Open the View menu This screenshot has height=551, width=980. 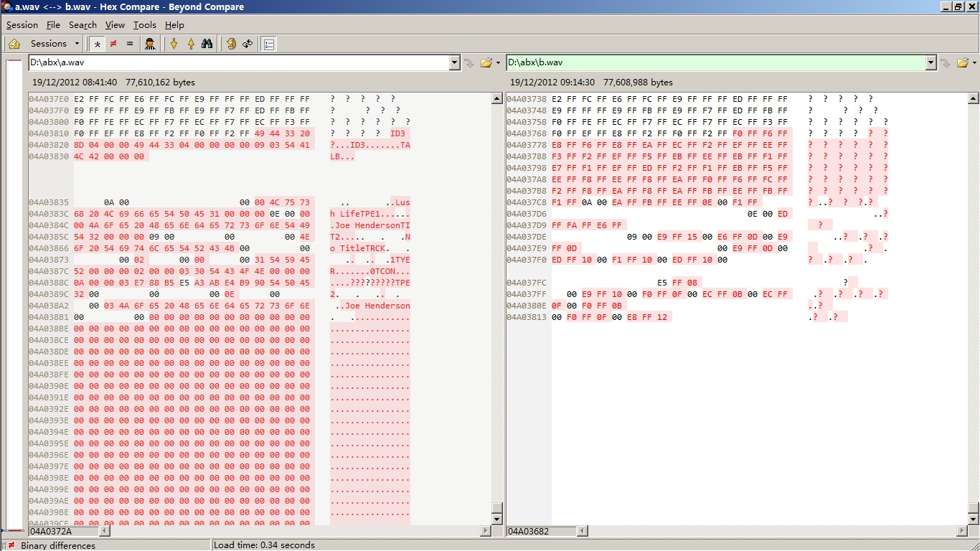pyautogui.click(x=115, y=24)
